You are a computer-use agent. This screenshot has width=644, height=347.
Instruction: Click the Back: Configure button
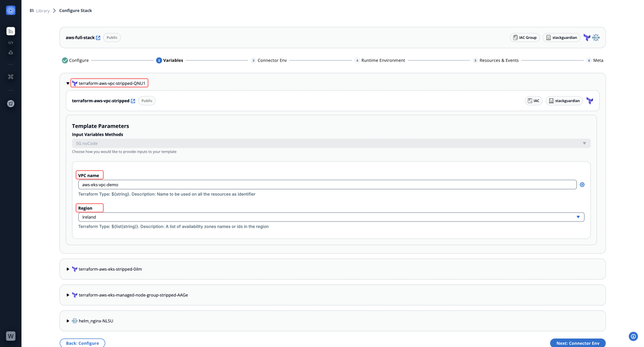(82, 343)
